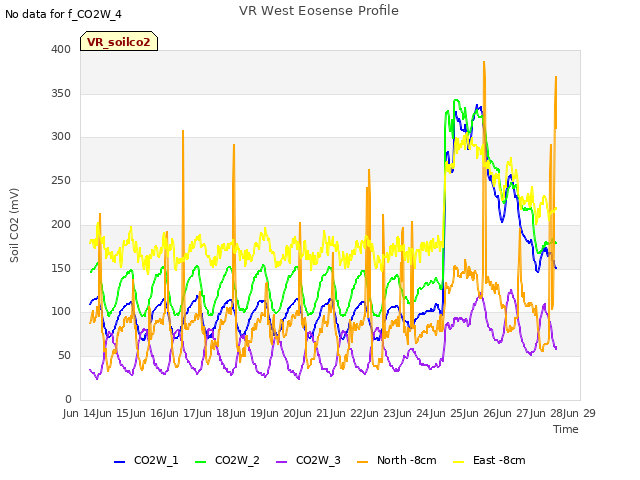
Task: Click the Soil CO2 (mV) axis label
Action: point(14,225)
